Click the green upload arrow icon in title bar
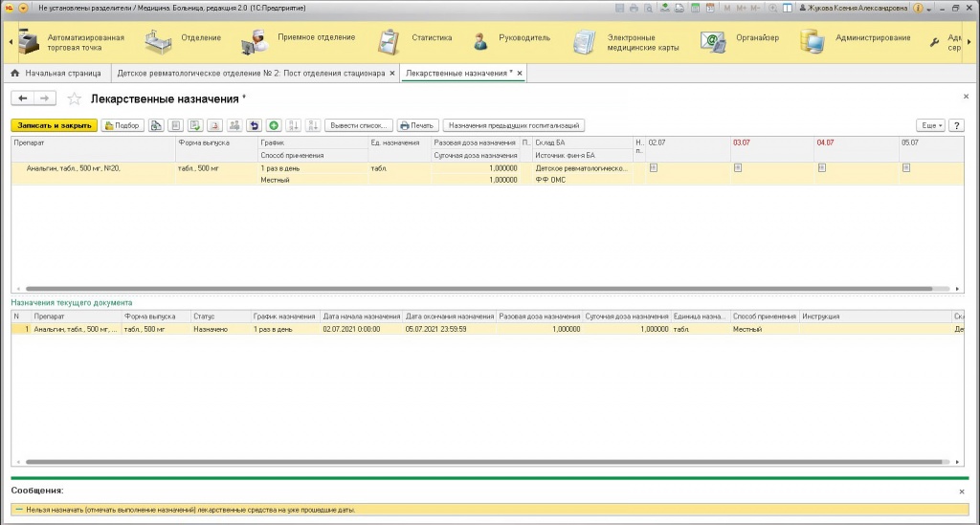 [x=665, y=8]
